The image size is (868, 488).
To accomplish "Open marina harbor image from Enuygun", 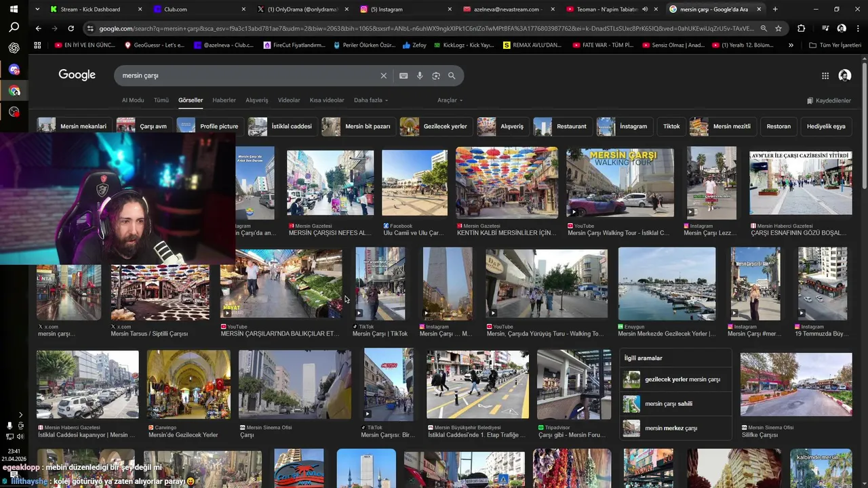I will pos(667,284).
